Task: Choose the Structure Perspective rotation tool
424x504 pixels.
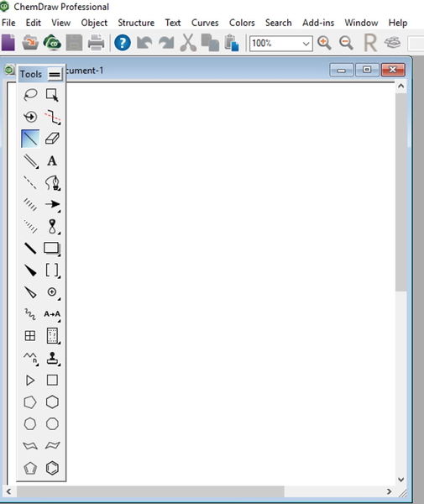Action: (x=30, y=117)
